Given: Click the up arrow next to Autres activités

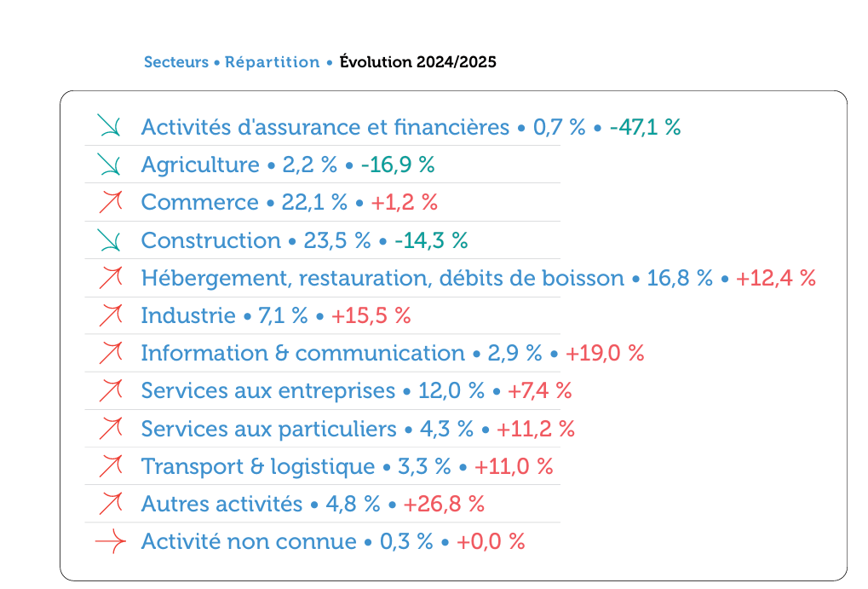Looking at the screenshot, I should [110, 503].
